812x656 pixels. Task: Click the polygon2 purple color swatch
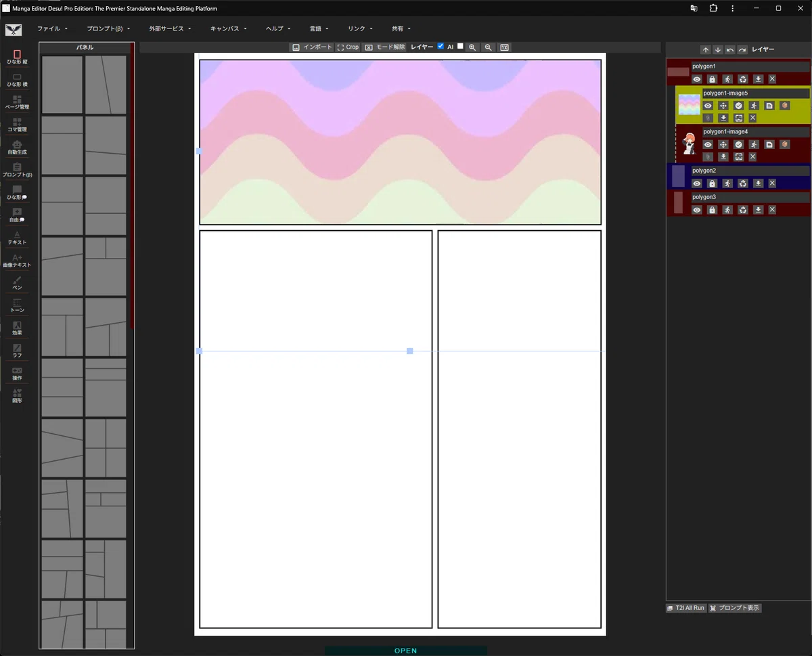click(679, 177)
